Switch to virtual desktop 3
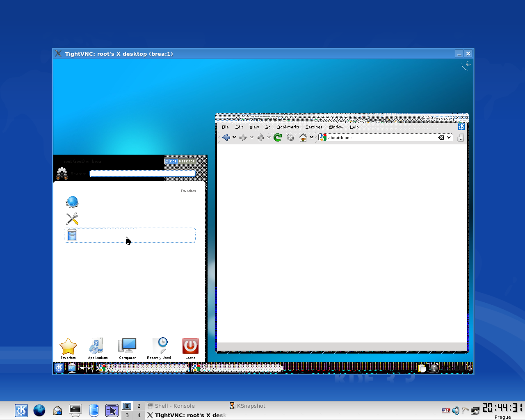This screenshot has height=420, width=525. coord(127,415)
